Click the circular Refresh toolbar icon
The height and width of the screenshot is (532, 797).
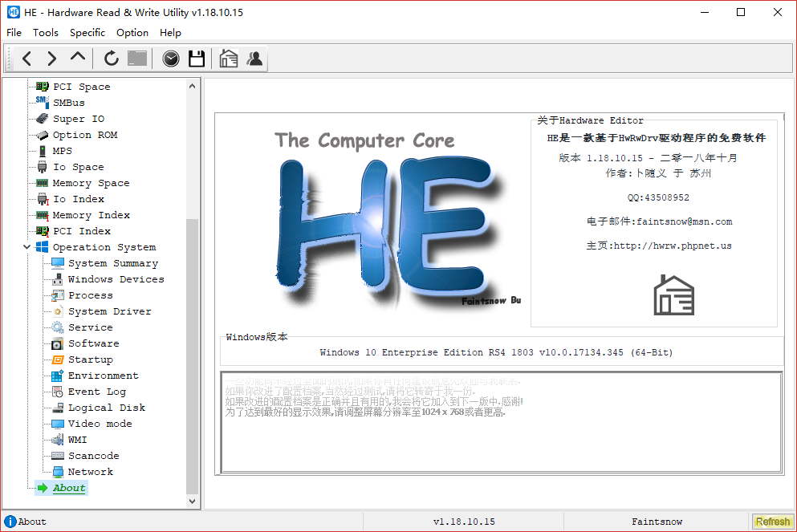(112, 59)
